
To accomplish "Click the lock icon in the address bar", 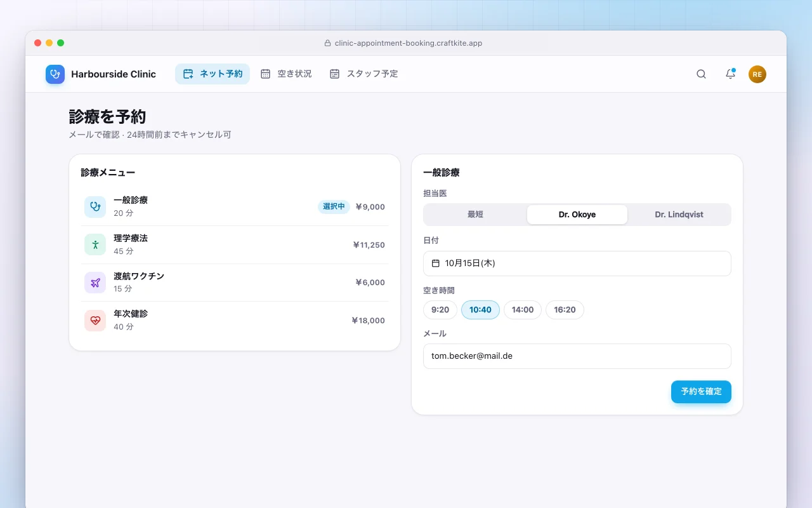I will [x=327, y=43].
